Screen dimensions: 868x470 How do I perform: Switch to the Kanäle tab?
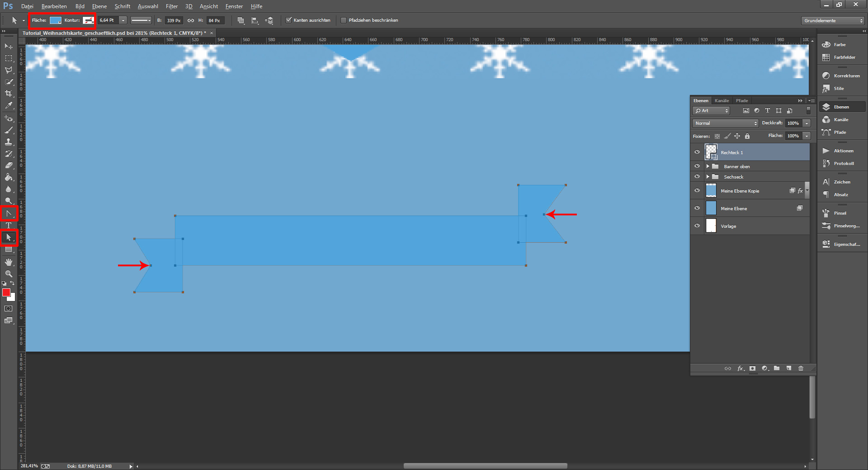coord(722,100)
